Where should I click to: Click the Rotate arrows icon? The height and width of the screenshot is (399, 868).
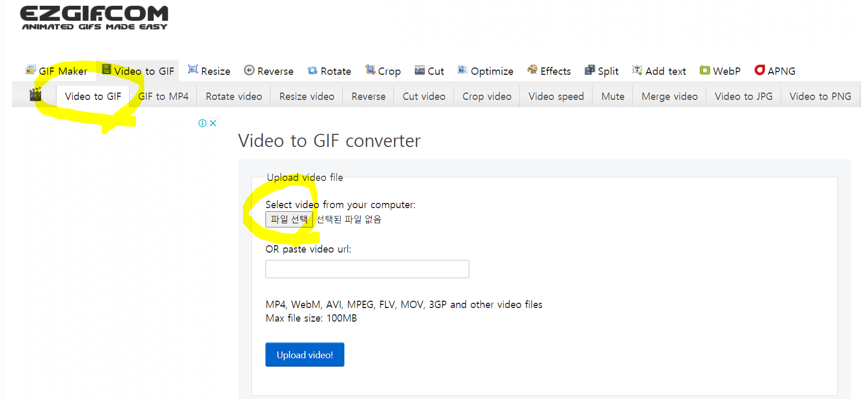[313, 70]
